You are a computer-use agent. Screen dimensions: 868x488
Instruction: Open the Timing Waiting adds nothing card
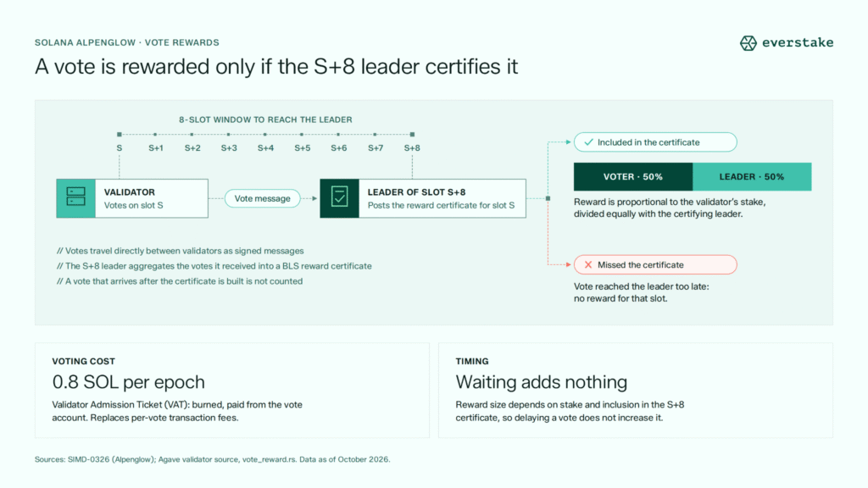pos(636,390)
